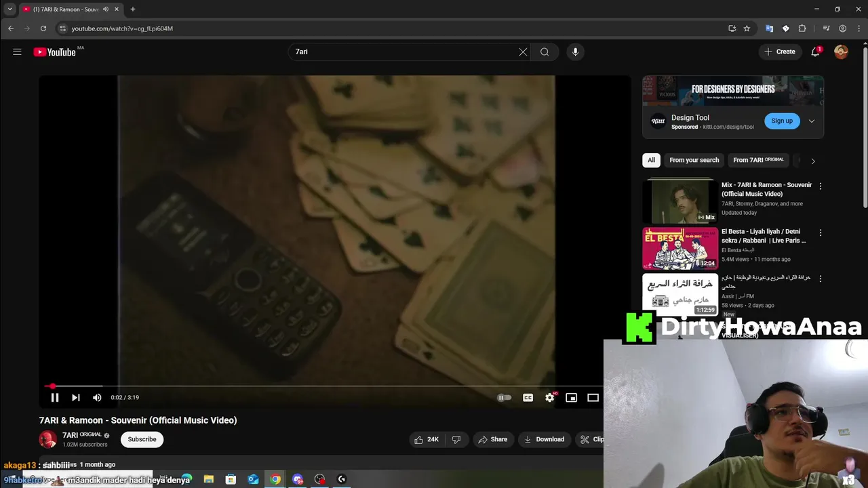Open the YouTube hamburger guide menu
The width and height of the screenshot is (868, 488).
(x=17, y=52)
